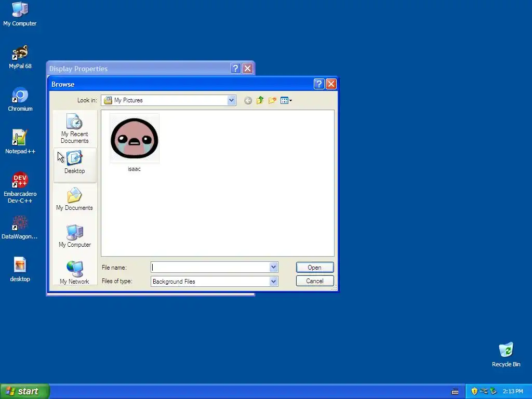Click the Browse dialog resize grip
Screen dimensions: 532x399
point(334,288)
